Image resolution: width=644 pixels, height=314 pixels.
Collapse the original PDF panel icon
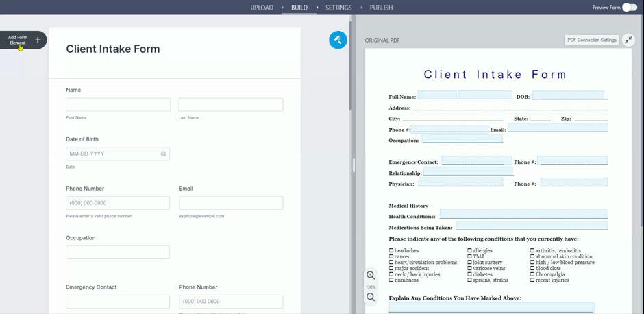[x=629, y=40]
